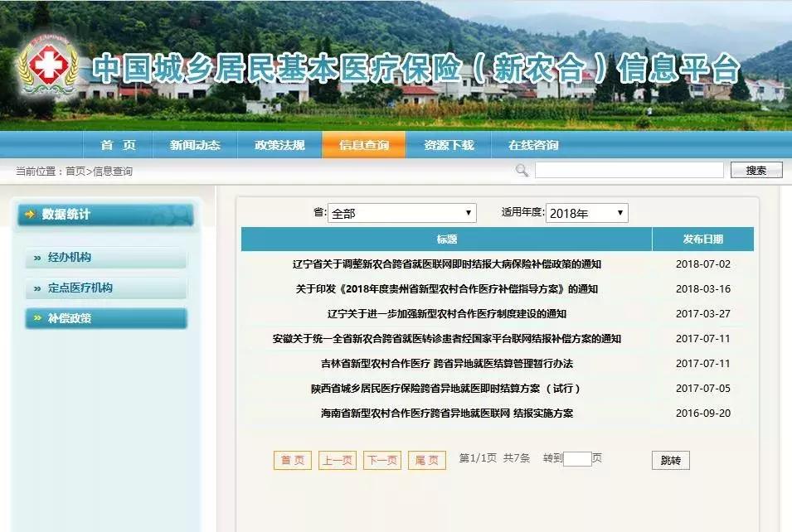Change the year from 2018年 dropdown
Screen dimensions: 792x532
pyautogui.click(x=585, y=212)
